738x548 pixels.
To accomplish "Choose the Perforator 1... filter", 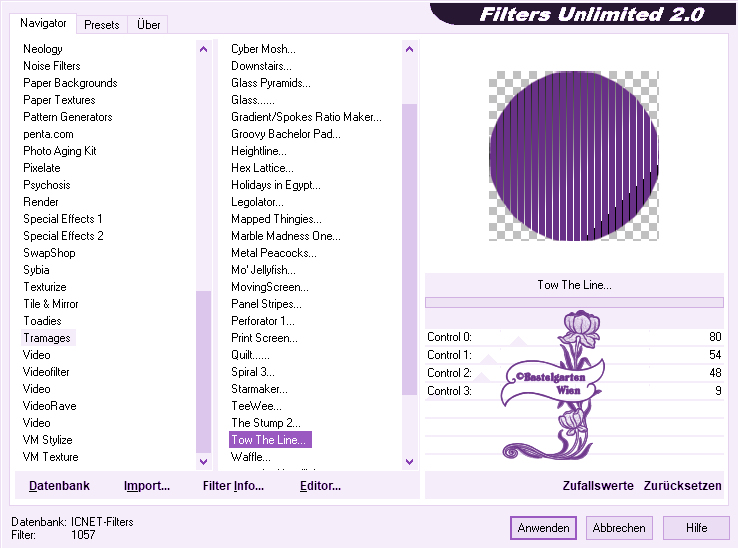I will 263,321.
